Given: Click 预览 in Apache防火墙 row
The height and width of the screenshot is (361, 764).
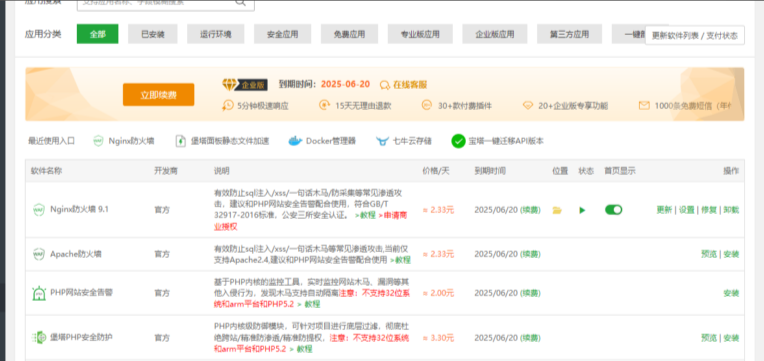Looking at the screenshot, I should coord(709,254).
